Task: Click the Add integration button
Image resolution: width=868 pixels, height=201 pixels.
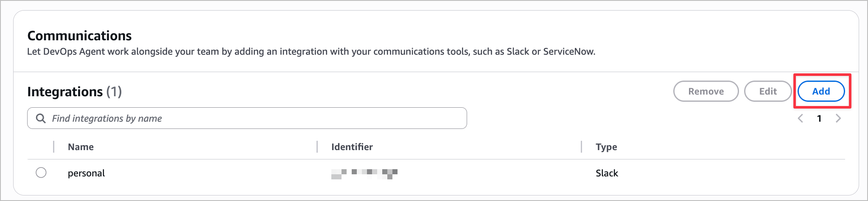Action: (x=821, y=91)
